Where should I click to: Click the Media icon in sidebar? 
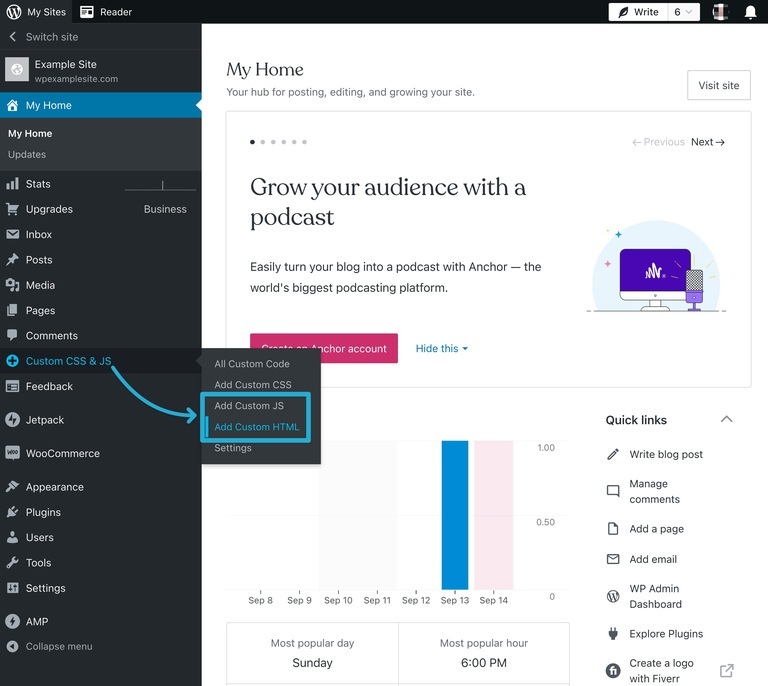pos(12,285)
